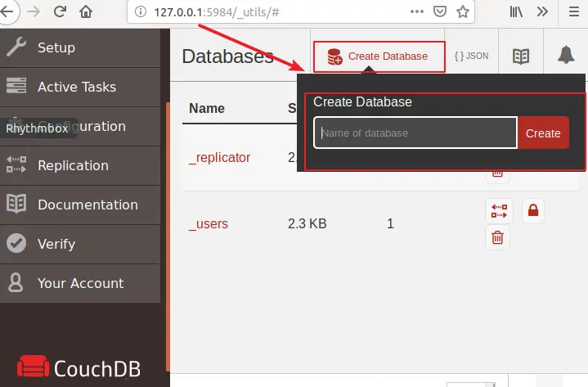Click the Setup wrench icon
Screen dimensions: 588x387
point(16,47)
